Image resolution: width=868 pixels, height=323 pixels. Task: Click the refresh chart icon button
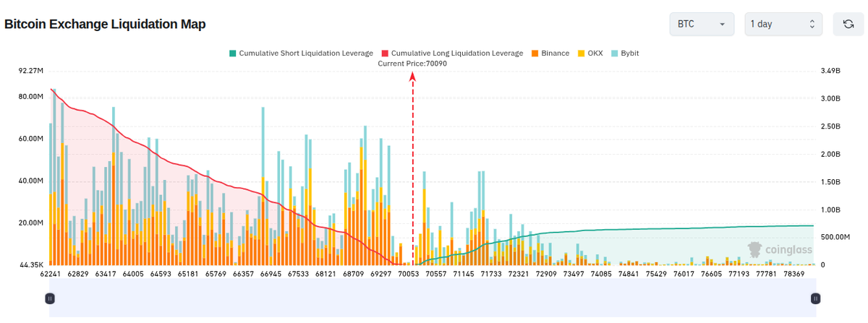pos(848,24)
